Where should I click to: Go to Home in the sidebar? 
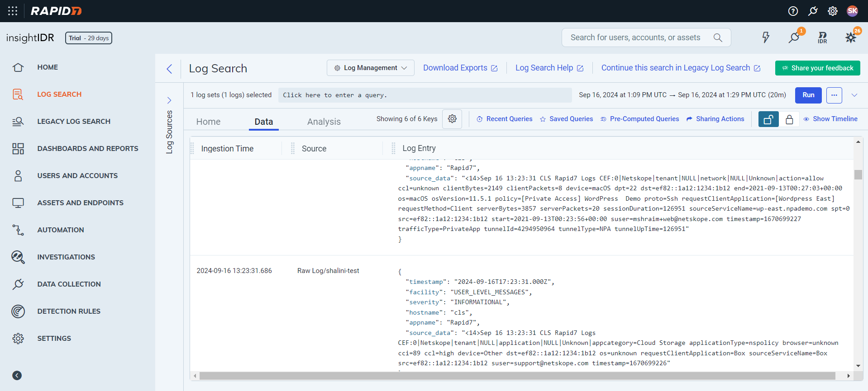pos(48,67)
